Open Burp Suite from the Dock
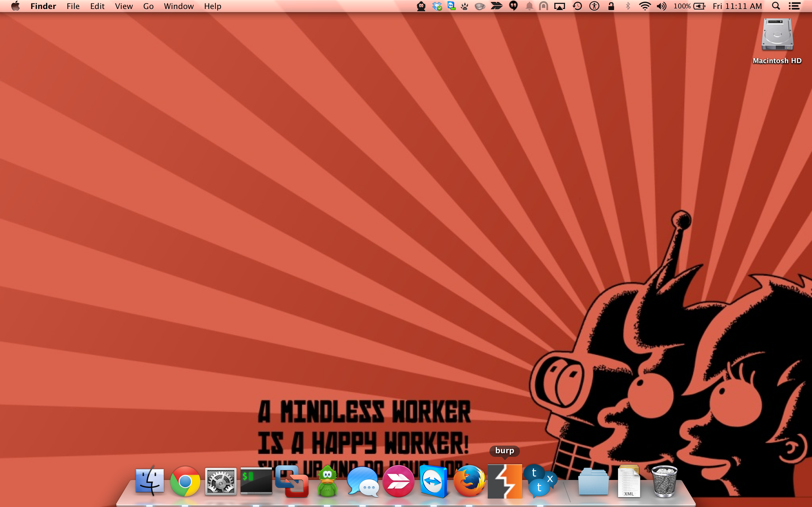Image resolution: width=812 pixels, height=507 pixels. pyautogui.click(x=505, y=482)
